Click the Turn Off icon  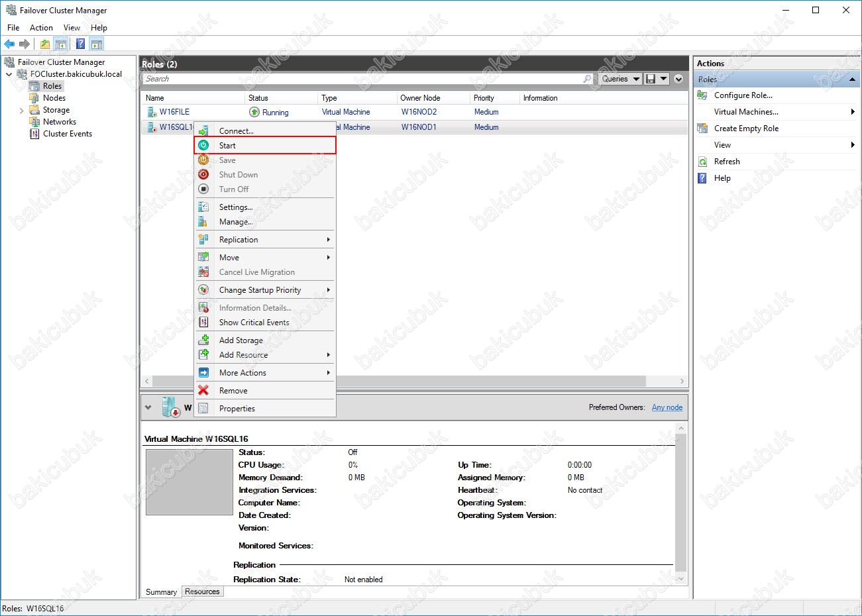203,189
